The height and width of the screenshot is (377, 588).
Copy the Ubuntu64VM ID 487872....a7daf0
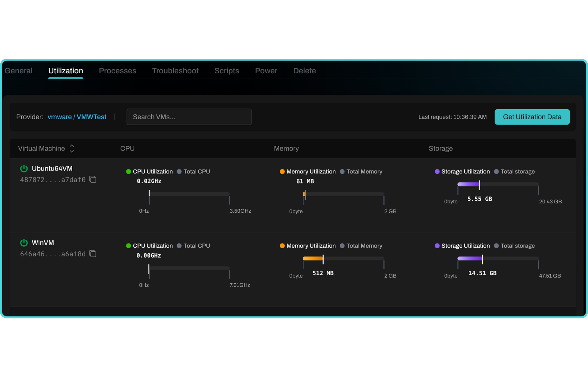coord(93,180)
